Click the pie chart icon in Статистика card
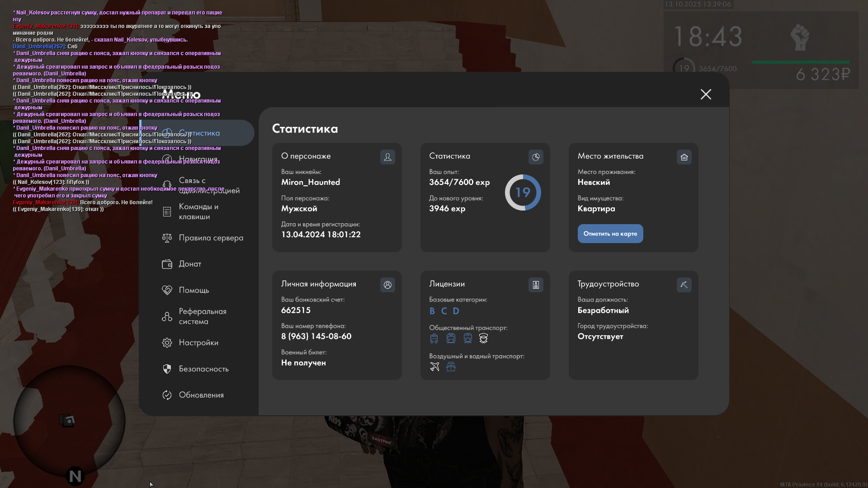This screenshot has height=488, width=868. [536, 157]
